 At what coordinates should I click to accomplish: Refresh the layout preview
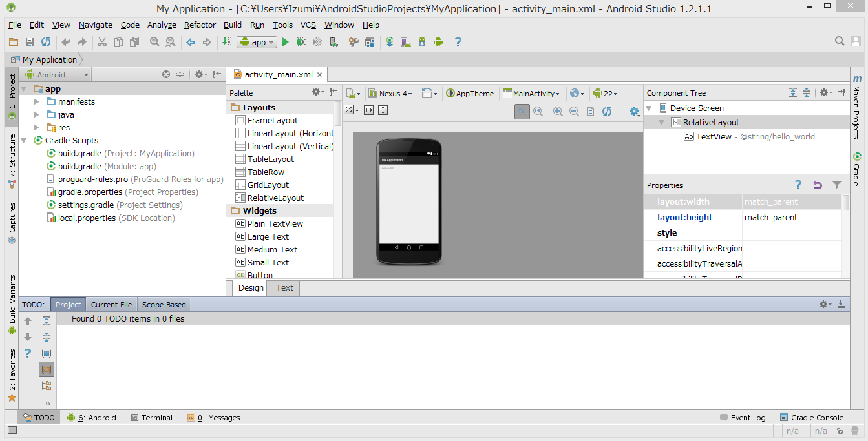coord(606,112)
